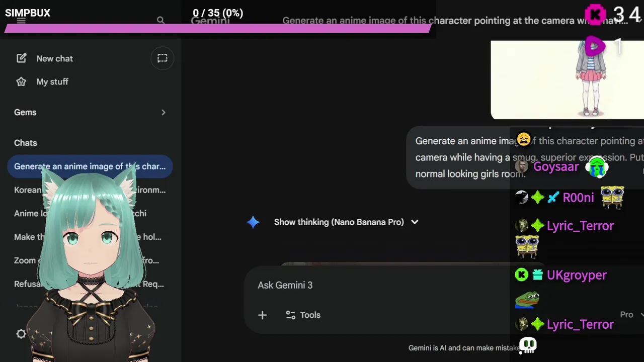
Task: Click the blue Gemini sparkle icon
Action: (253, 222)
